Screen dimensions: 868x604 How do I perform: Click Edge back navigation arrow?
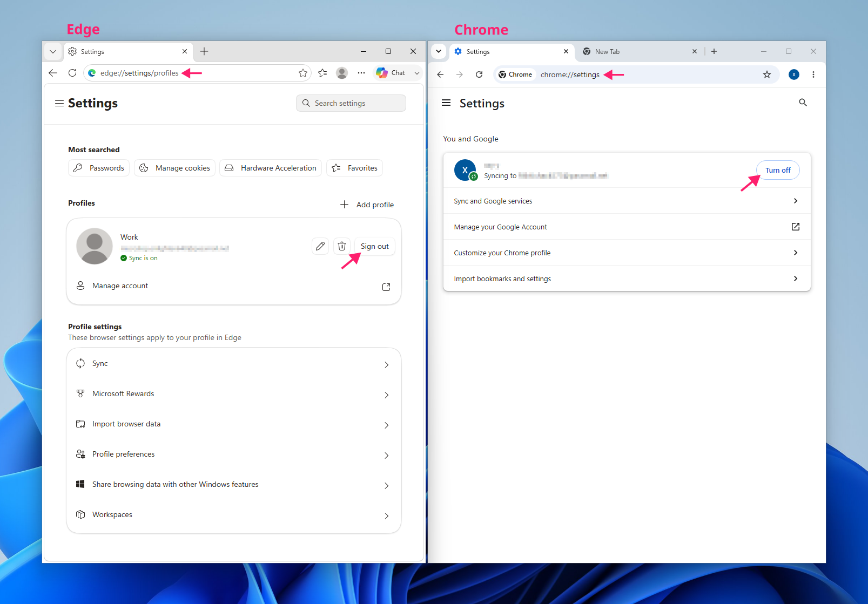click(x=53, y=73)
